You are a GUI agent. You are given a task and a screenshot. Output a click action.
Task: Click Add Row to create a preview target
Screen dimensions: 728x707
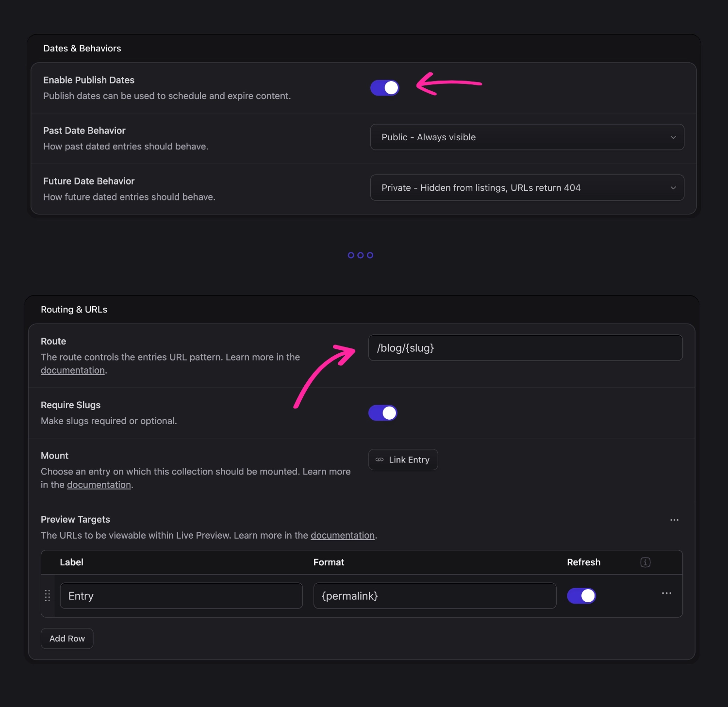point(66,638)
